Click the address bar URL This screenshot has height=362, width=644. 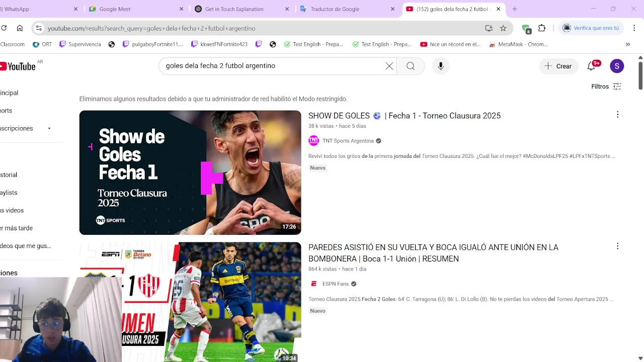151,28
